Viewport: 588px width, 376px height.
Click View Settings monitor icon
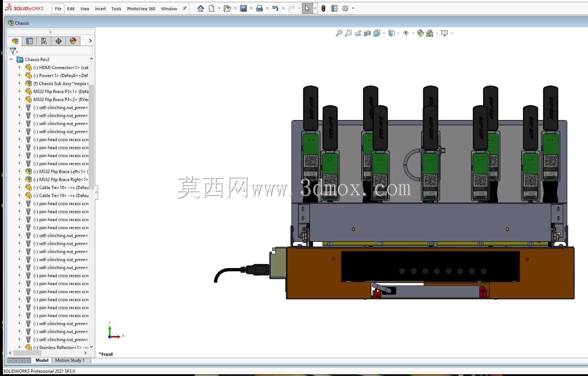(444, 33)
